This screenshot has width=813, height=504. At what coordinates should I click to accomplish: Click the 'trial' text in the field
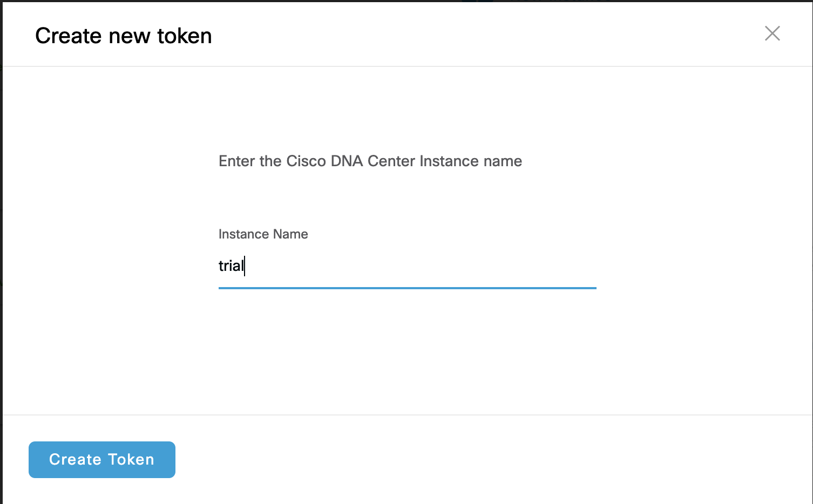[231, 266]
